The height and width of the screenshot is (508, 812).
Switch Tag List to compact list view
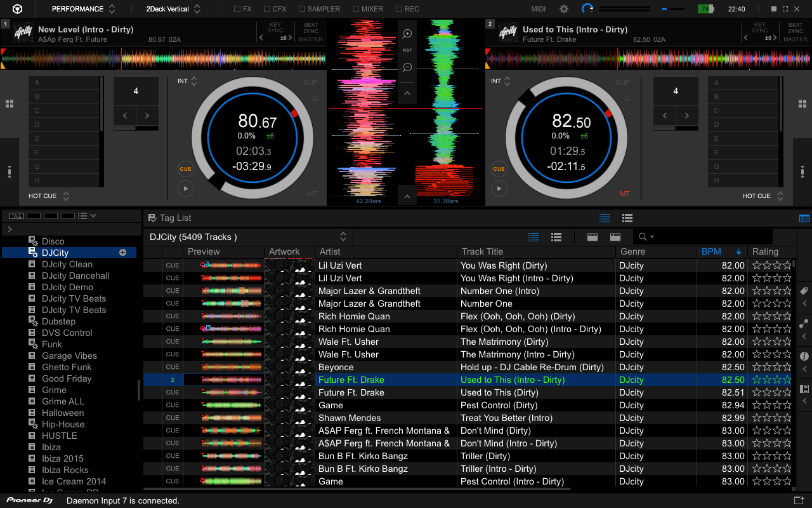click(605, 218)
